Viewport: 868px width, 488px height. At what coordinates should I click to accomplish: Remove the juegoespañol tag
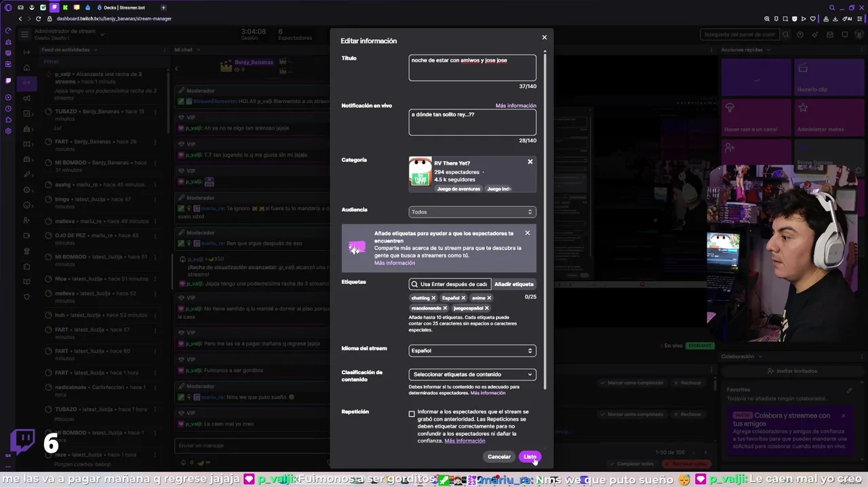(x=487, y=308)
